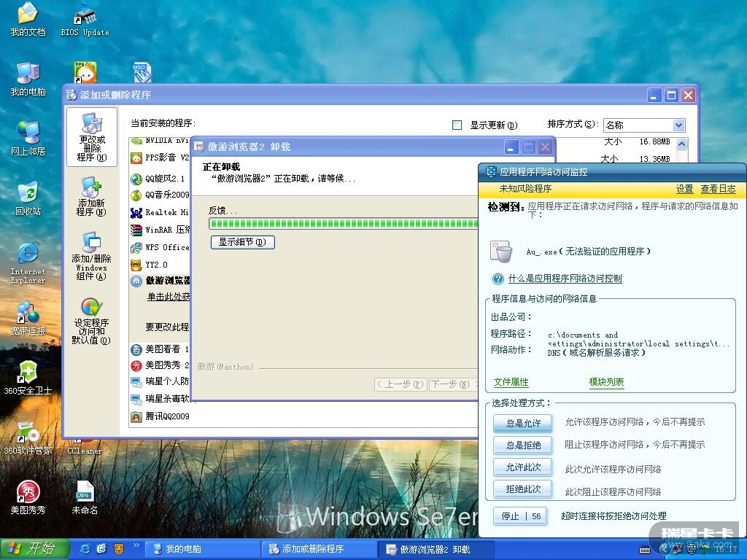Switch to 我的电脑 taskbar item
This screenshot has height=560, width=747.
pos(202,549)
